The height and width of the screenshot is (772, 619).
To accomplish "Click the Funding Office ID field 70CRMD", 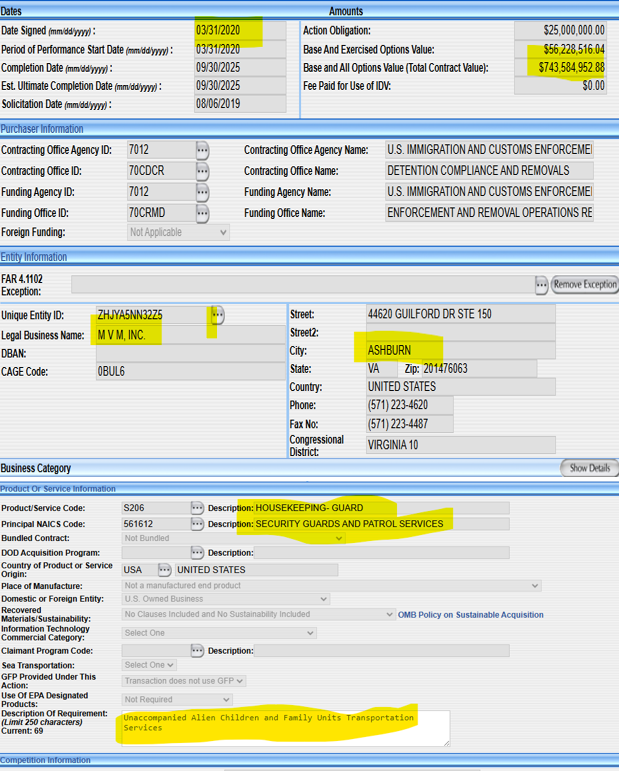I will point(162,213).
